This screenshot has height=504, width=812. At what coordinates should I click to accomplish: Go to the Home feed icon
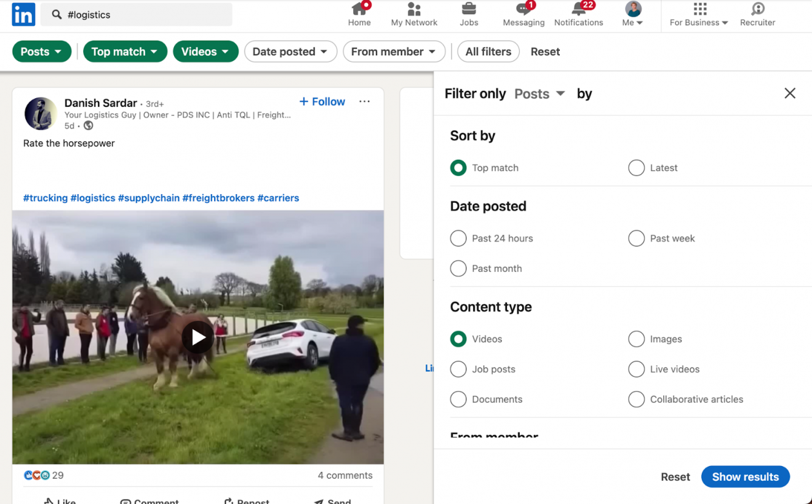(359, 10)
